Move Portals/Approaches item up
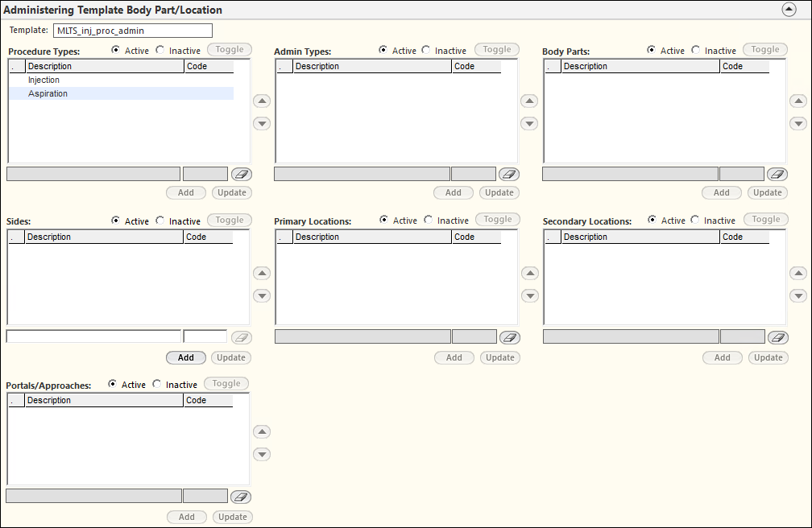 click(x=262, y=431)
